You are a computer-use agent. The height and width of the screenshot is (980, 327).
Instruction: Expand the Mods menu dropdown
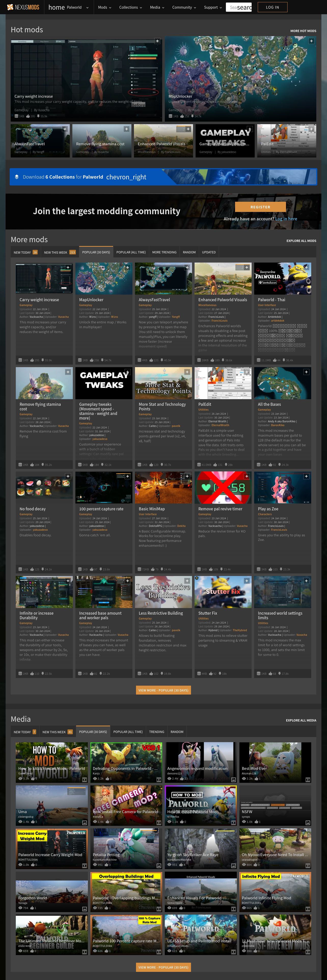[104, 7]
